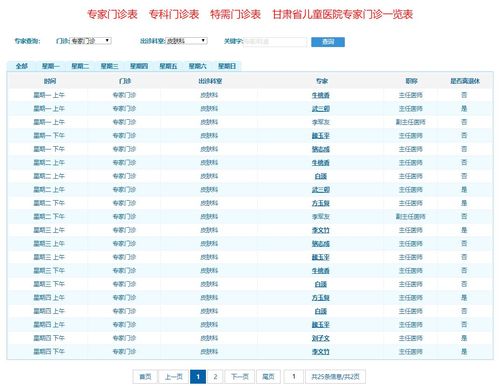Go to 首页 first page button
500x386 pixels.
(145, 377)
